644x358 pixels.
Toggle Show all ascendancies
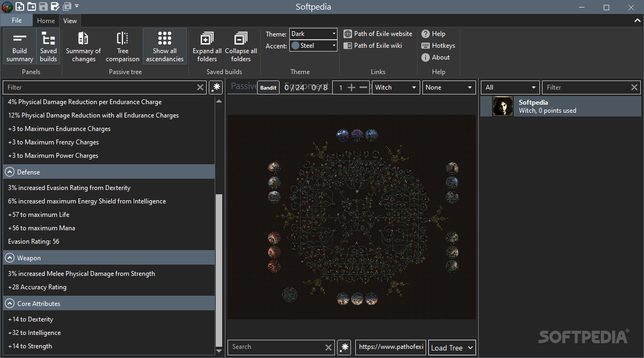coord(165,47)
